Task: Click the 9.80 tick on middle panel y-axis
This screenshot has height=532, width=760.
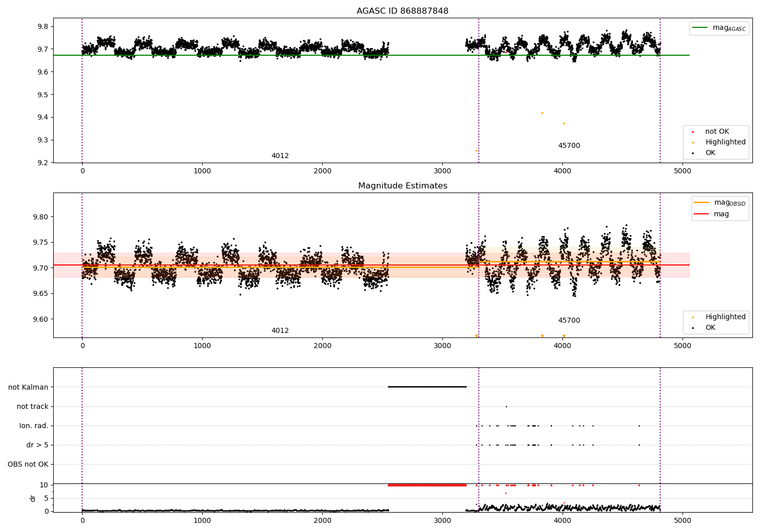Action: [x=42, y=217]
